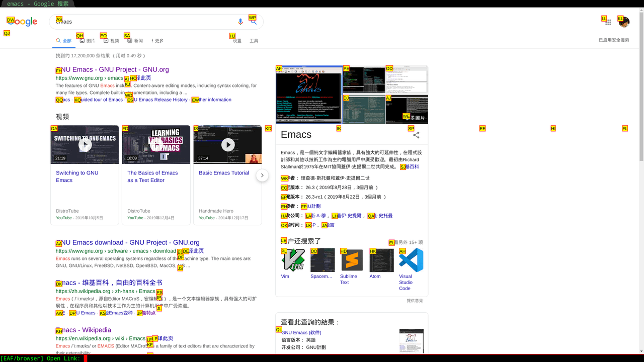The height and width of the screenshot is (362, 644).
Task: Open the Sublime Text related search icon
Action: coord(352,260)
